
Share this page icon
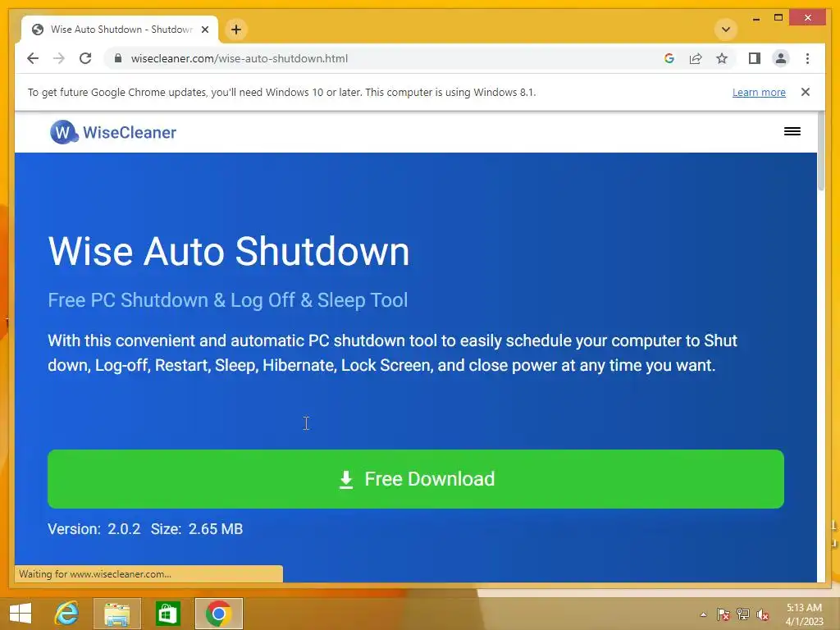click(696, 58)
